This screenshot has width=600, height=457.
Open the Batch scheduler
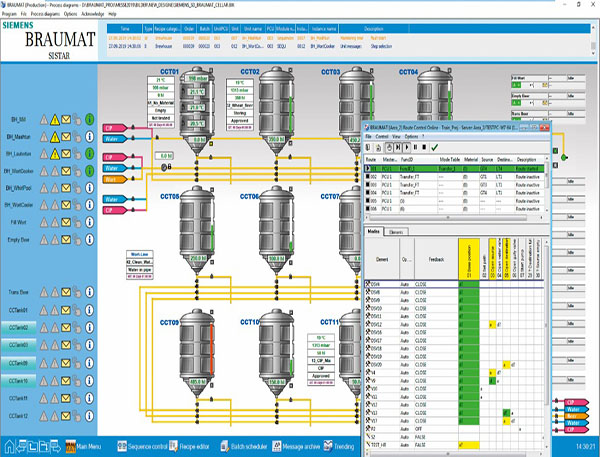click(x=244, y=447)
